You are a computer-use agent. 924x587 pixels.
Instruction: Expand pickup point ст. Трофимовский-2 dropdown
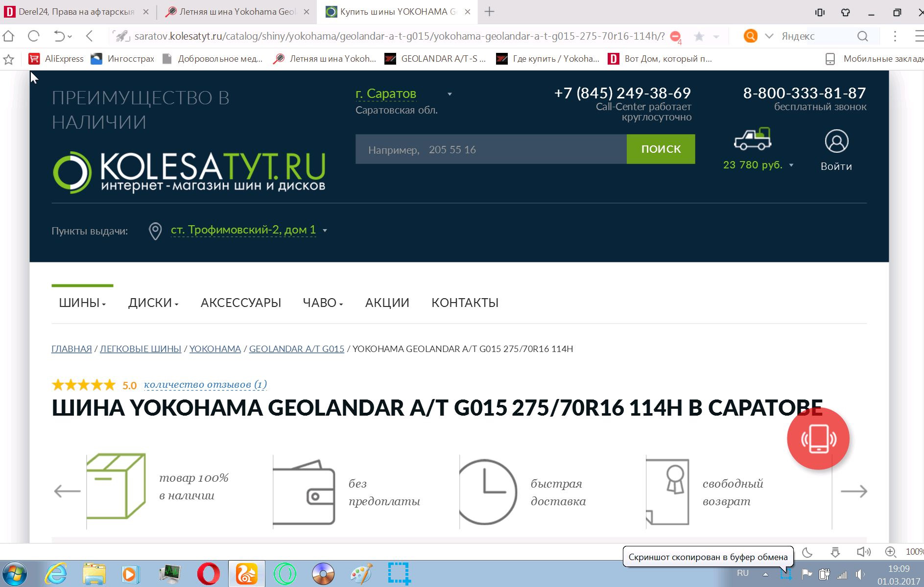325,231
